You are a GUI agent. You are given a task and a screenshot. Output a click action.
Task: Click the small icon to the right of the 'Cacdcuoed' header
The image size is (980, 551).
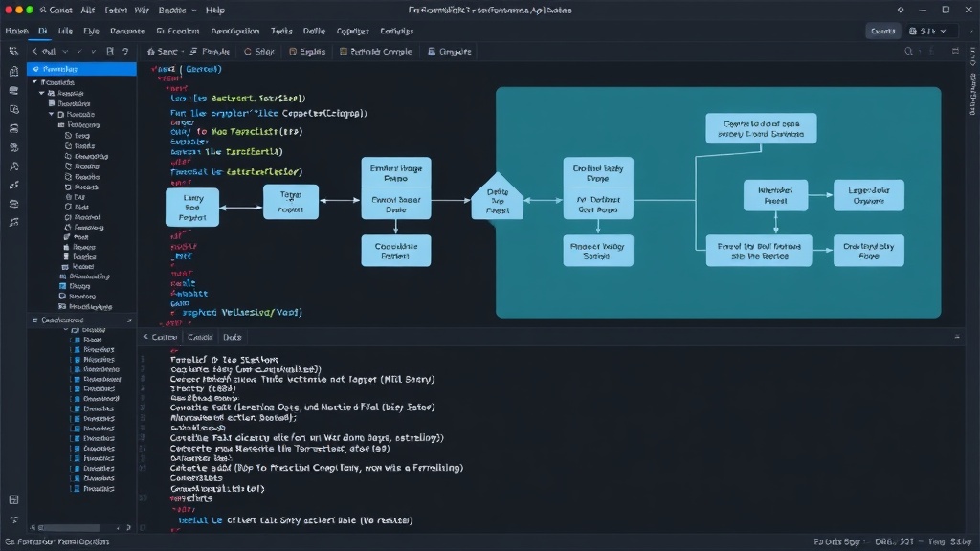tap(129, 320)
